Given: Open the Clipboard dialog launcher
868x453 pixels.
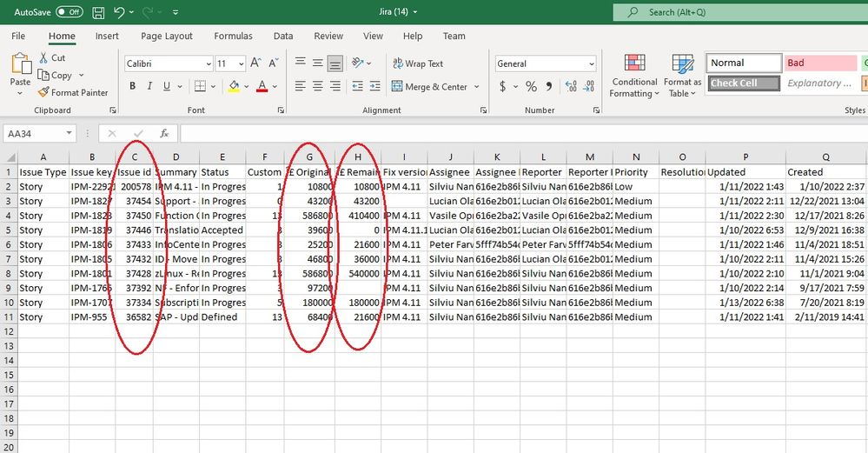Looking at the screenshot, I should [x=113, y=110].
